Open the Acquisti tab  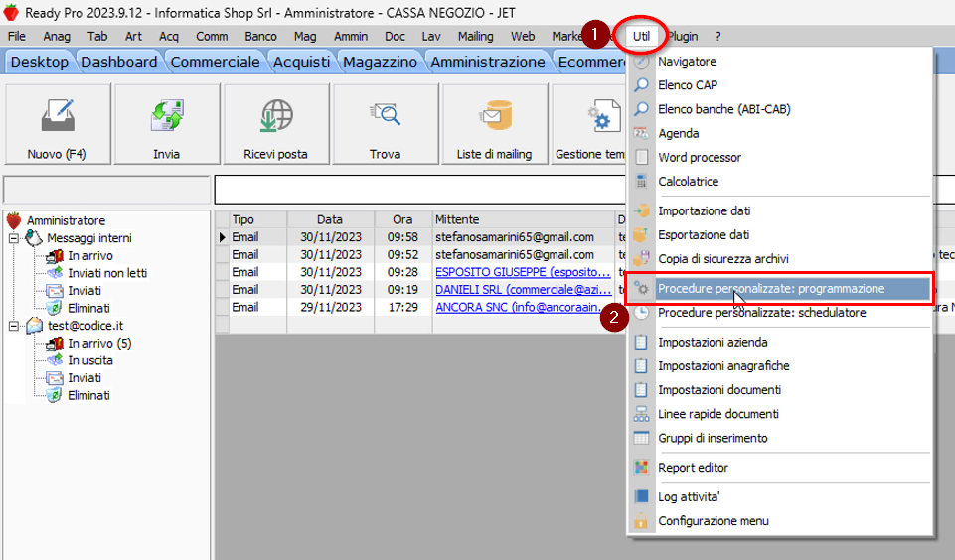coord(301,63)
